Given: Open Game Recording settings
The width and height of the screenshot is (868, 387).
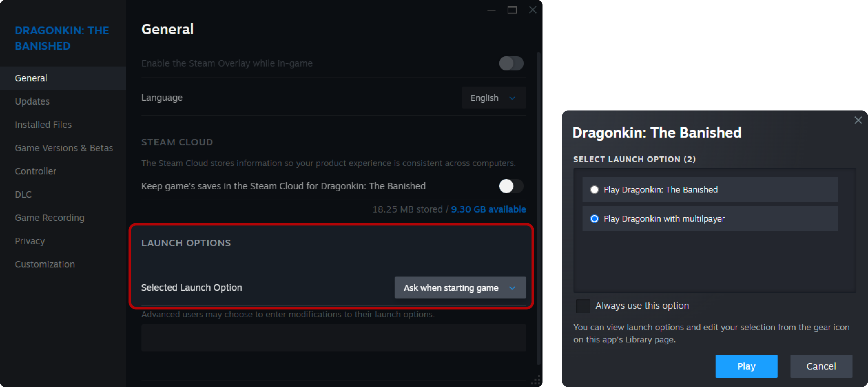Looking at the screenshot, I should (49, 218).
